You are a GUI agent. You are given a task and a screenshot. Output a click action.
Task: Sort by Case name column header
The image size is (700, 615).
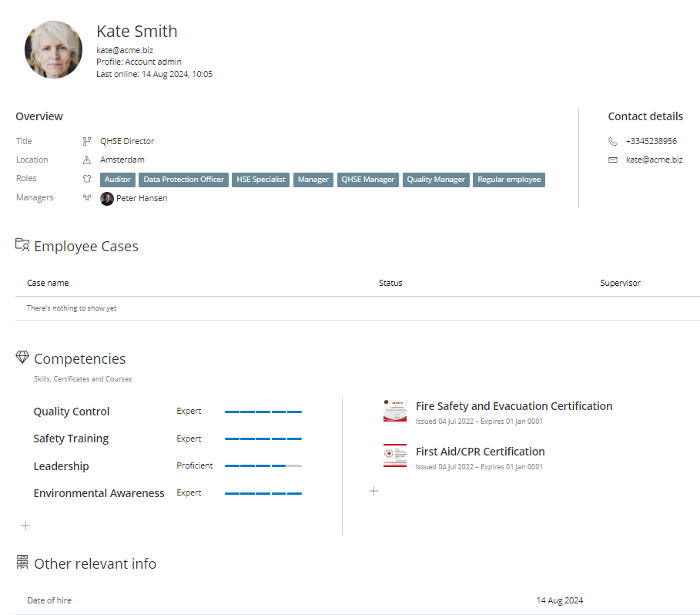(48, 283)
